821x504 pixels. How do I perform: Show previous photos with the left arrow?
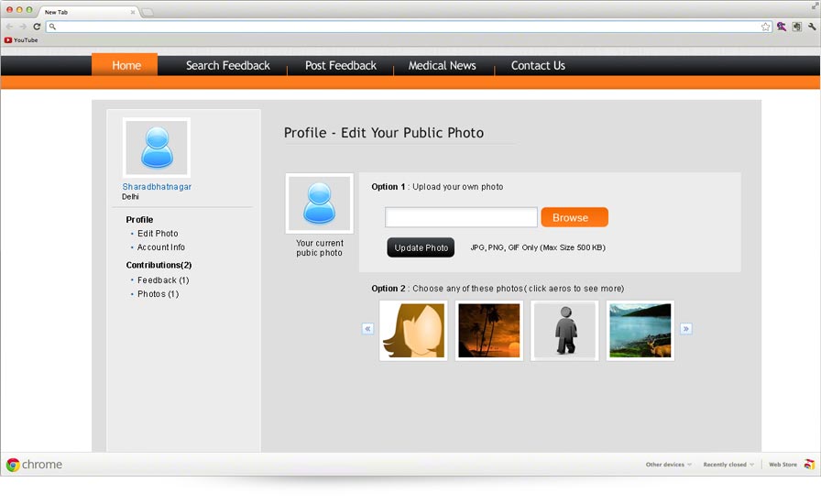point(367,329)
